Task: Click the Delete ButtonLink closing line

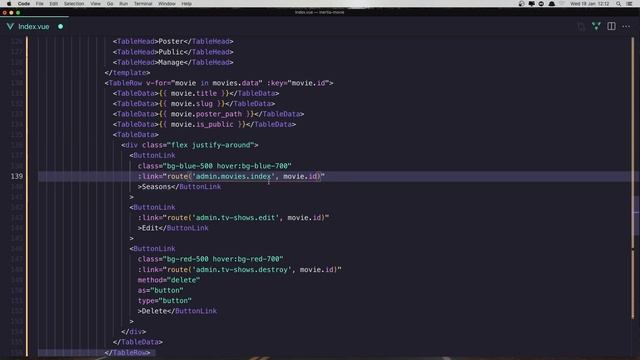Action: (177, 311)
